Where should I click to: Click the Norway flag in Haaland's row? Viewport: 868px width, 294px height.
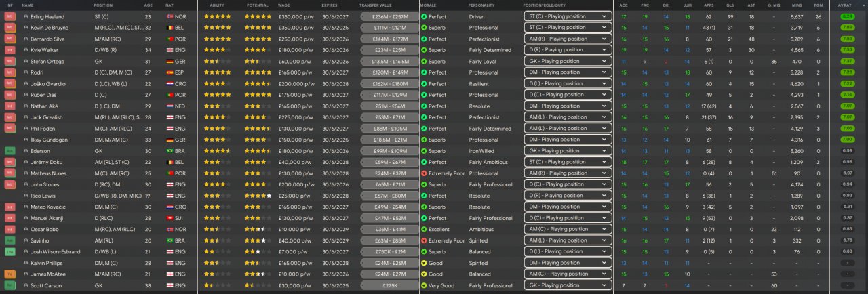[169, 16]
